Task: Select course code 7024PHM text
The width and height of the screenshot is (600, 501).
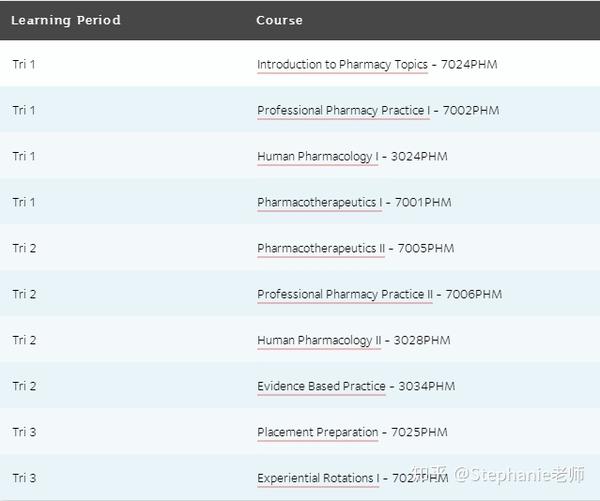Action: pos(469,64)
